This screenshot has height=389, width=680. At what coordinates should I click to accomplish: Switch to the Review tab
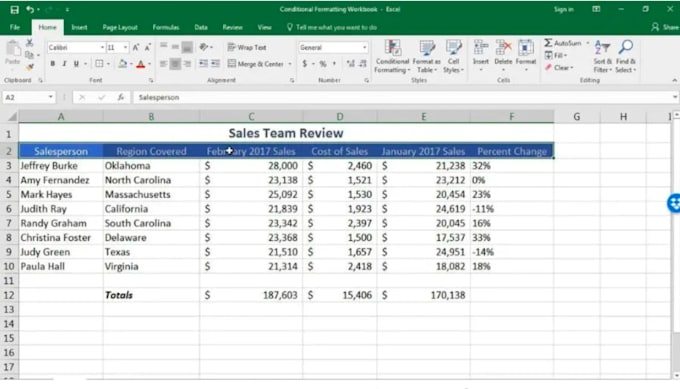(232, 27)
